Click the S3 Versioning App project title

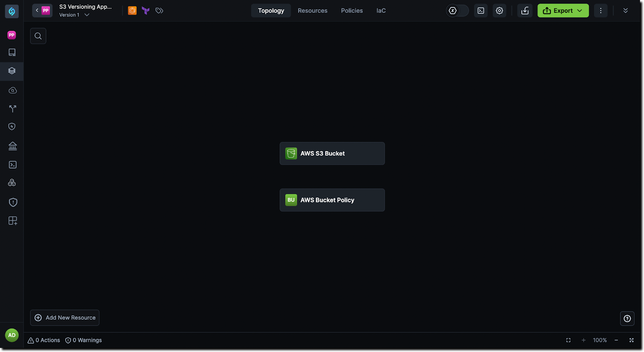(x=86, y=7)
